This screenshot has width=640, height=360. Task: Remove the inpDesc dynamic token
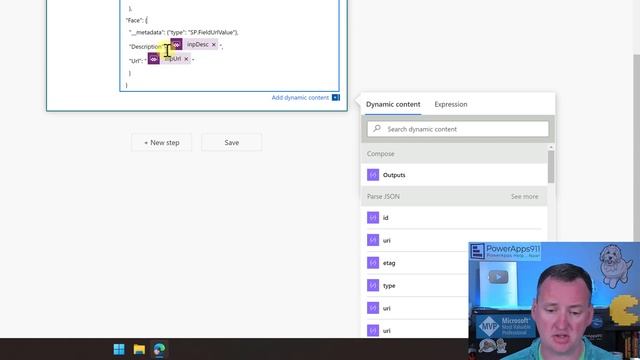[213, 44]
